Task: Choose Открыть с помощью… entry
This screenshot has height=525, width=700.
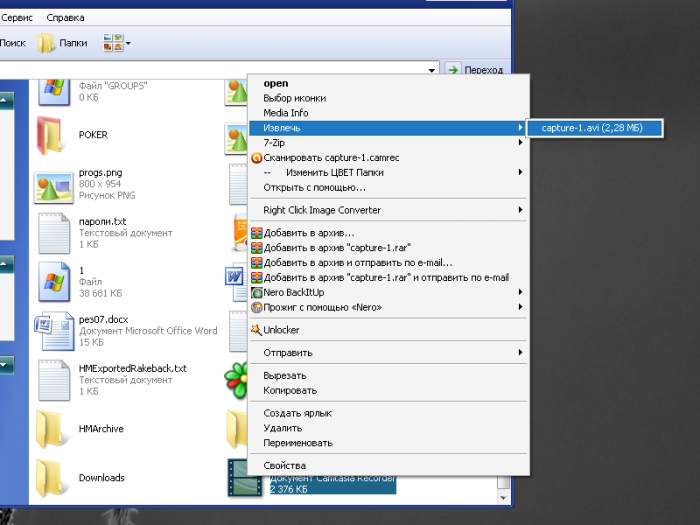Action: (388, 188)
